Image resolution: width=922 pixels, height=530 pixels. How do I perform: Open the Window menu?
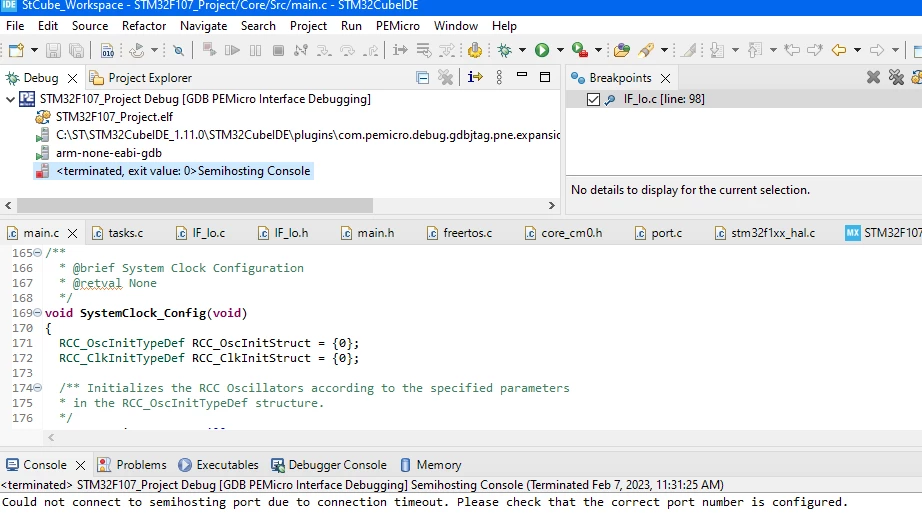(456, 26)
